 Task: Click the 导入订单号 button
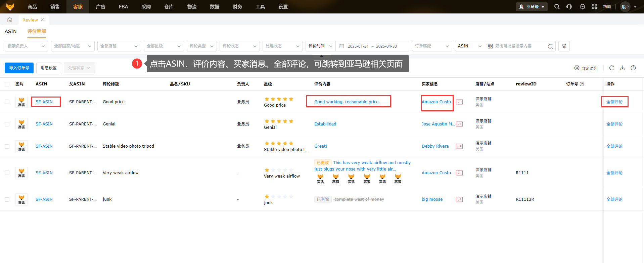[x=19, y=68]
